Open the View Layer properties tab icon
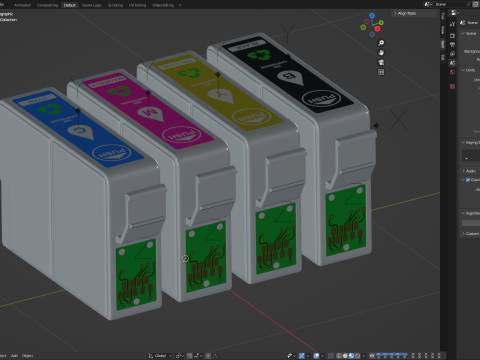Viewport: 480px width, 360px height. coord(452,54)
